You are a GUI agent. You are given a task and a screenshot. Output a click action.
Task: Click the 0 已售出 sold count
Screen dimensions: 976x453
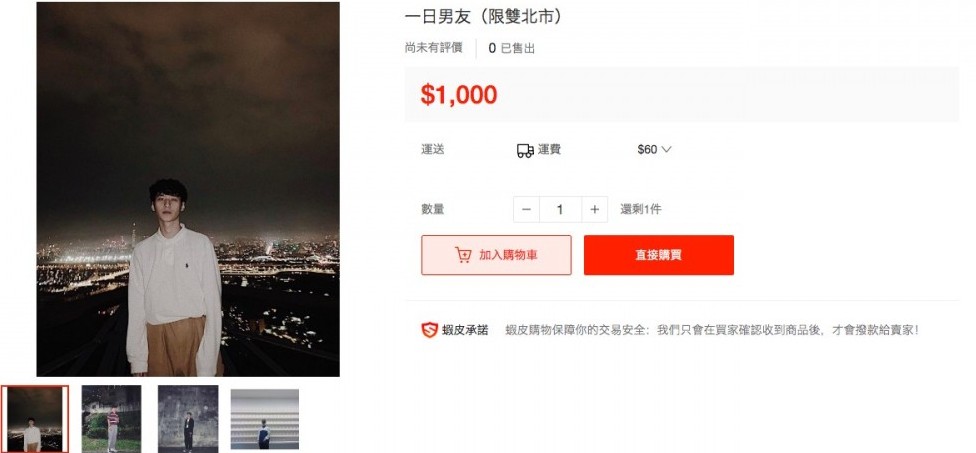point(512,49)
